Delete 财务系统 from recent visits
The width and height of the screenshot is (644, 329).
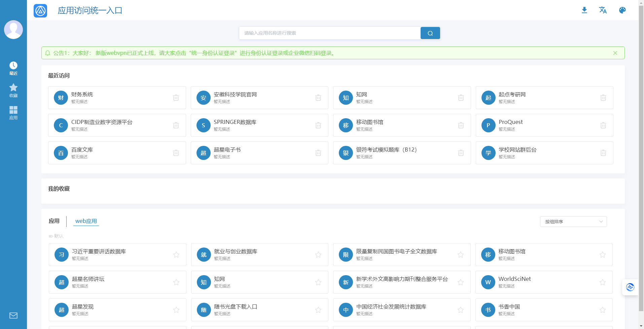click(x=176, y=98)
